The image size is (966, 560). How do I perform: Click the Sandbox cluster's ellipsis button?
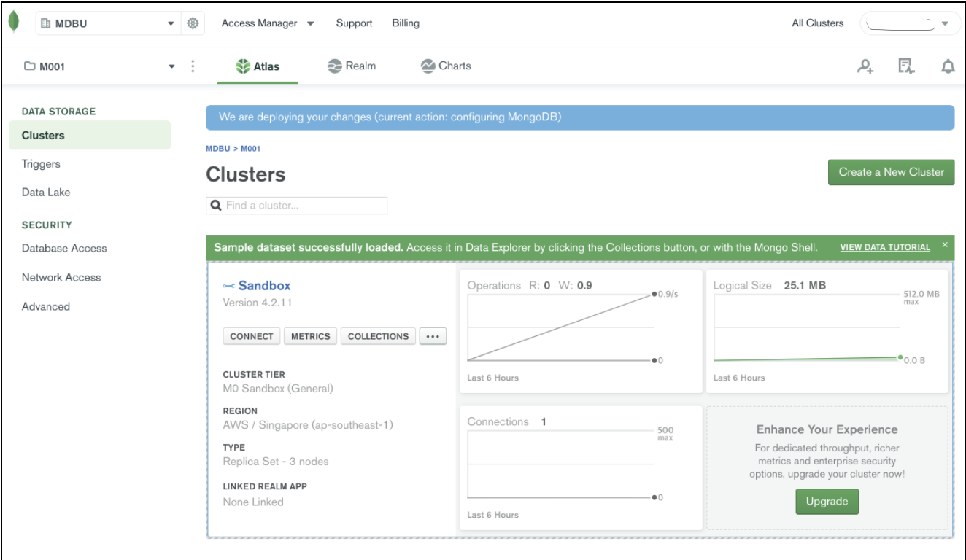coord(433,336)
